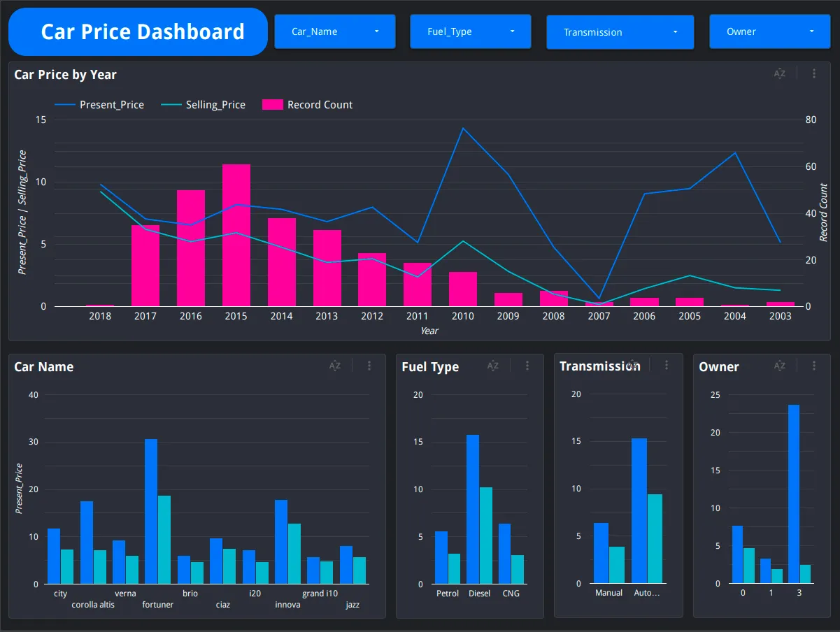
Task: Click the CNG Present_Price bar
Action: (505, 554)
